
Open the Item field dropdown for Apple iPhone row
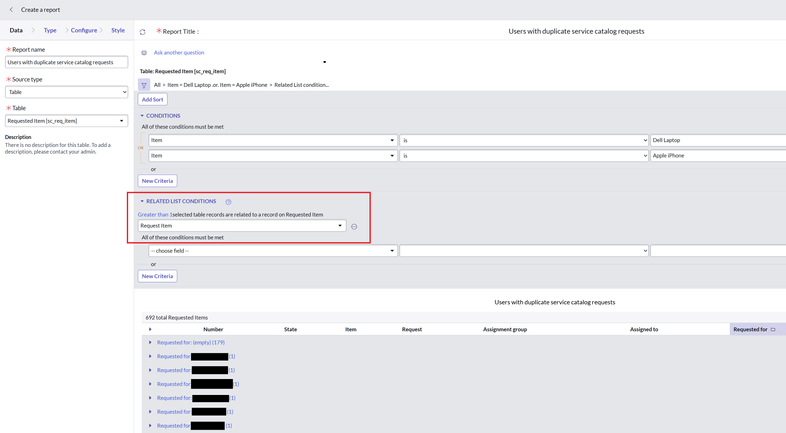tap(273, 156)
